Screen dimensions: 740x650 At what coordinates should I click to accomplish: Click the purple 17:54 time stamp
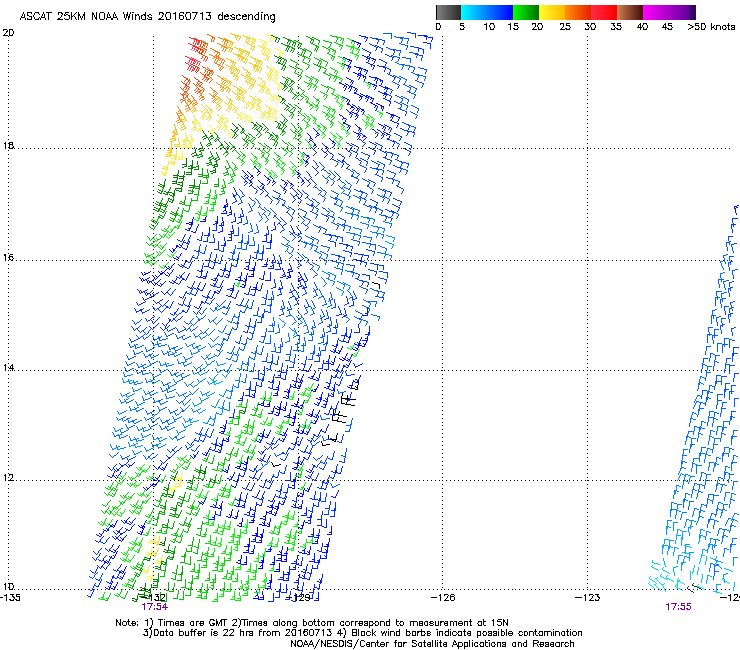[x=154, y=607]
